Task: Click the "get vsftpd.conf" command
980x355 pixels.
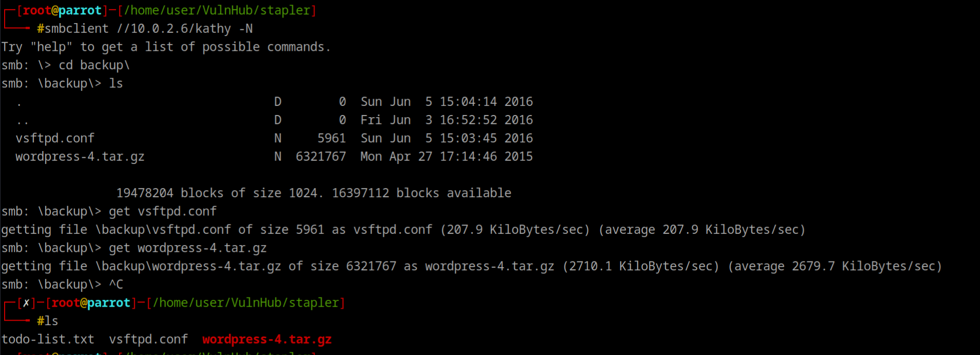Action: coord(163,212)
